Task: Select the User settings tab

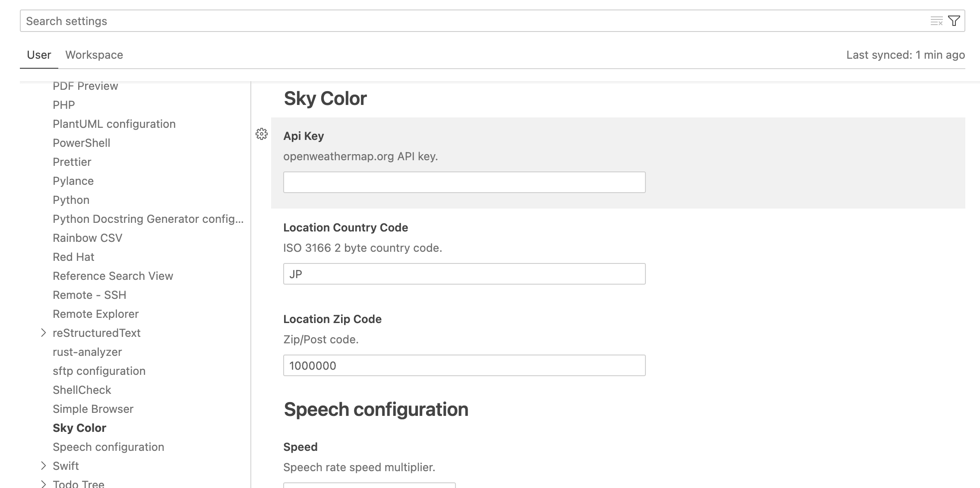Action: coord(39,55)
